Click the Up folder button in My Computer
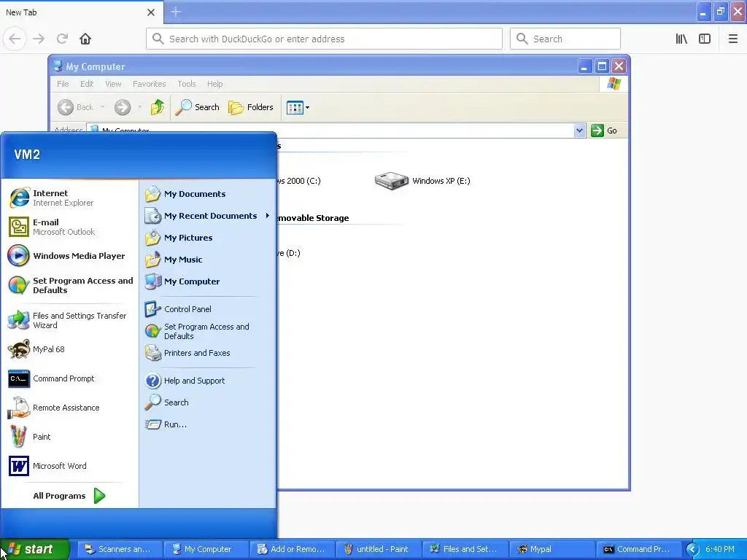747x560 pixels. (158, 107)
